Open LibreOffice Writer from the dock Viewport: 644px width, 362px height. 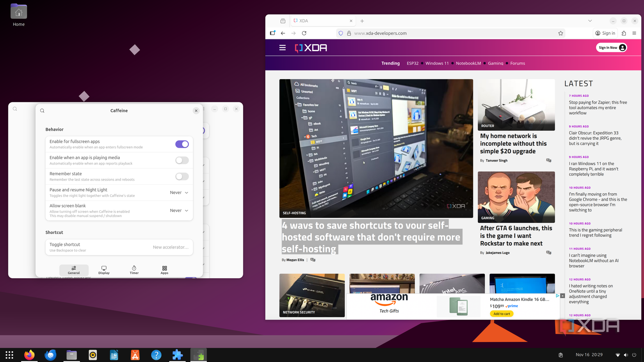[x=114, y=355]
